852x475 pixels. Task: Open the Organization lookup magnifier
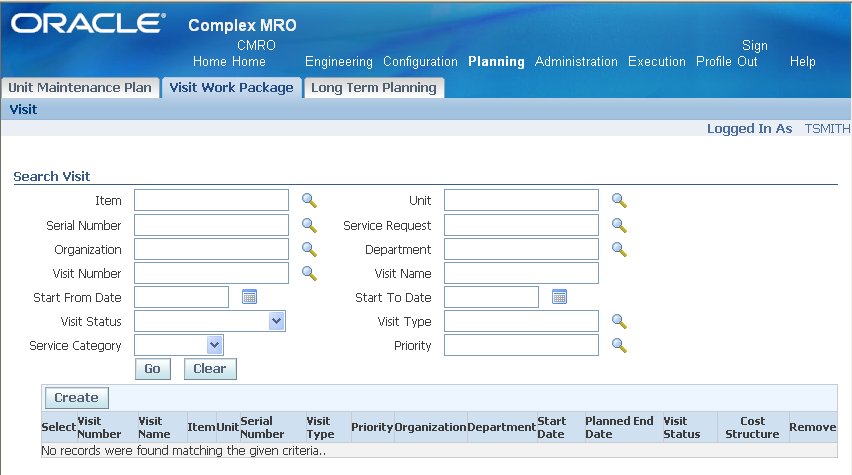[x=309, y=249]
